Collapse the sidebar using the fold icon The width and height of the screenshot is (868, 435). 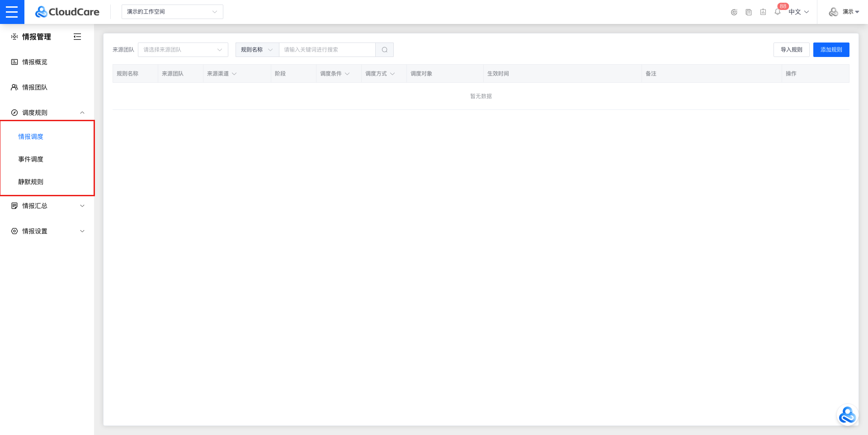(77, 37)
